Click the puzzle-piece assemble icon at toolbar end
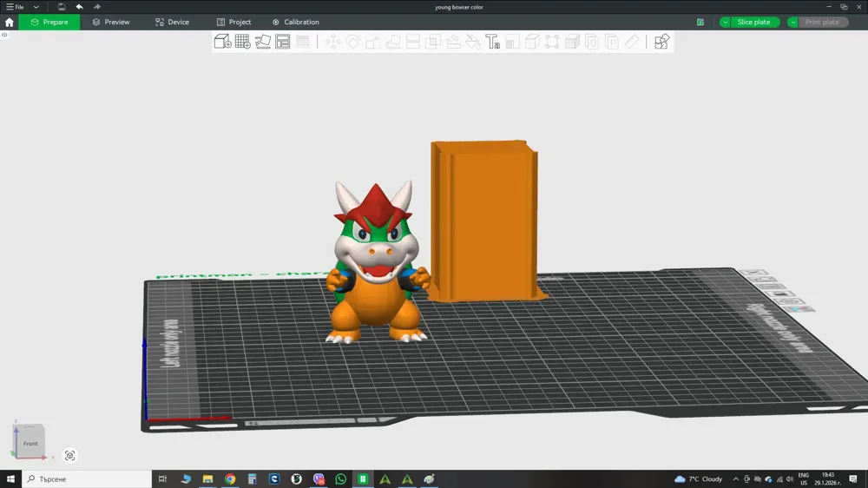 661,42
